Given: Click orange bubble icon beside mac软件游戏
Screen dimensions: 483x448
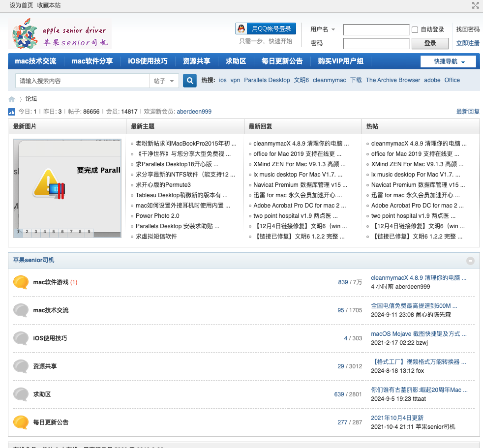Looking at the screenshot, I should (x=21, y=282).
